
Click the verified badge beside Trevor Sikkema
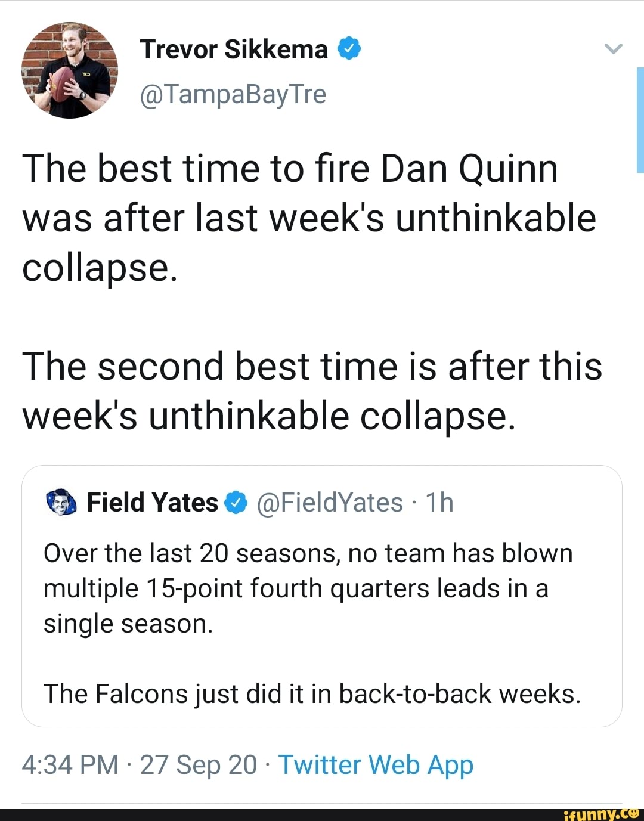349,49
